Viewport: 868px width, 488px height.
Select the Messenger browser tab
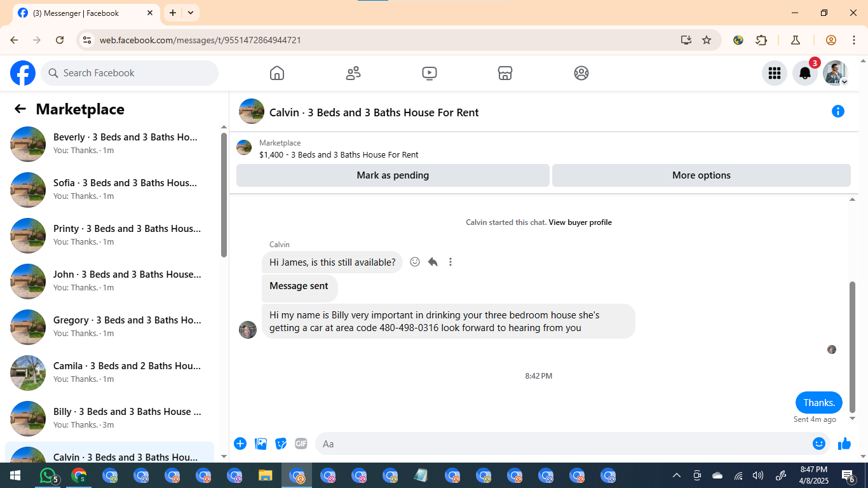pyautogui.click(x=86, y=13)
